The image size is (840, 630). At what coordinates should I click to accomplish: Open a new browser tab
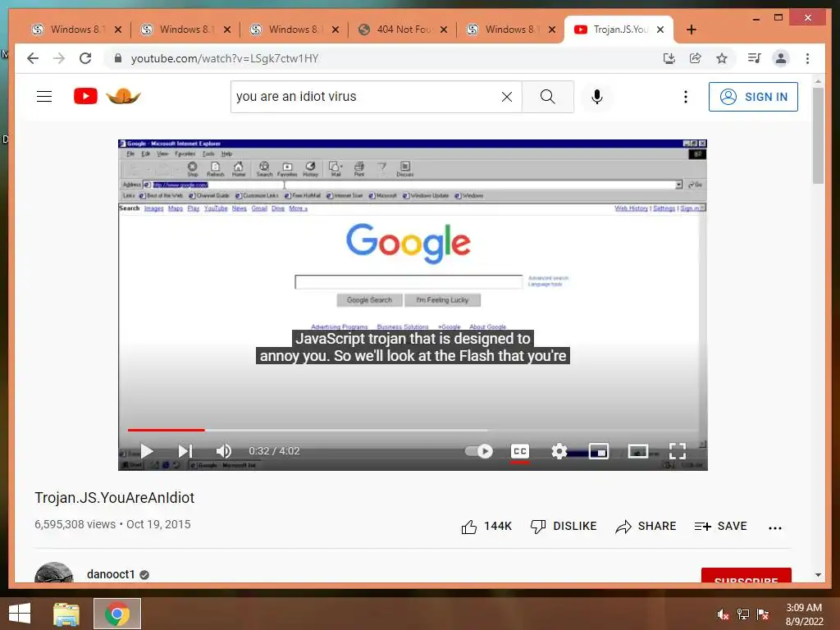click(692, 30)
